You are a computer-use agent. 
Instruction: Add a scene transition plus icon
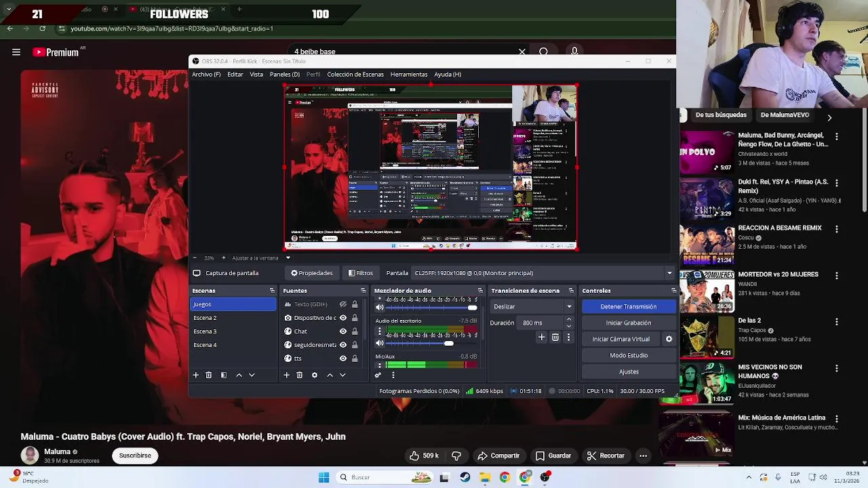click(541, 337)
